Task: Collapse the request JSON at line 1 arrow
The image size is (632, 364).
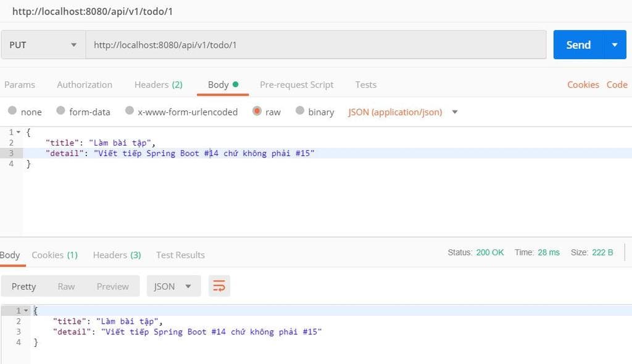Action: tap(18, 132)
